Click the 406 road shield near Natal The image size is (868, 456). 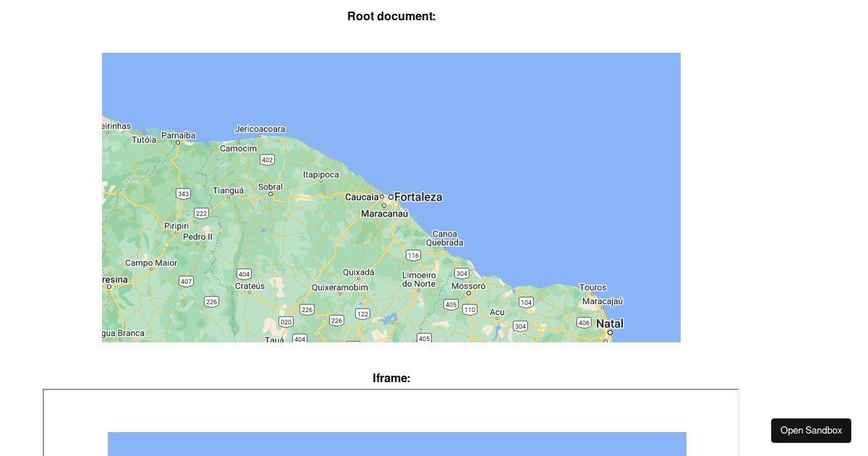583,323
